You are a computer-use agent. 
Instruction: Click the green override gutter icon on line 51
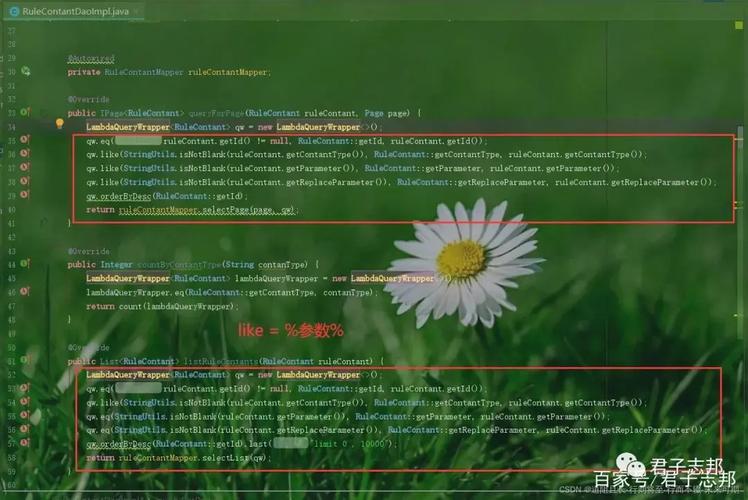25,360
